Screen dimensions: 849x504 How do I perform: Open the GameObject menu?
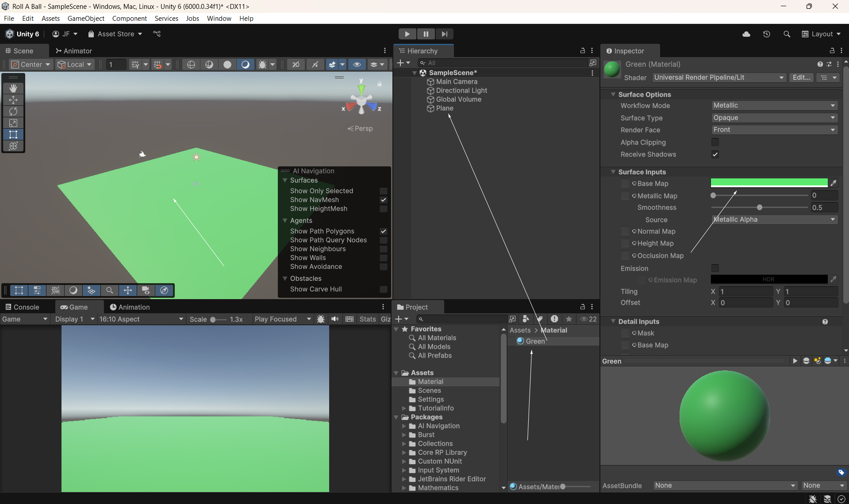(86, 18)
